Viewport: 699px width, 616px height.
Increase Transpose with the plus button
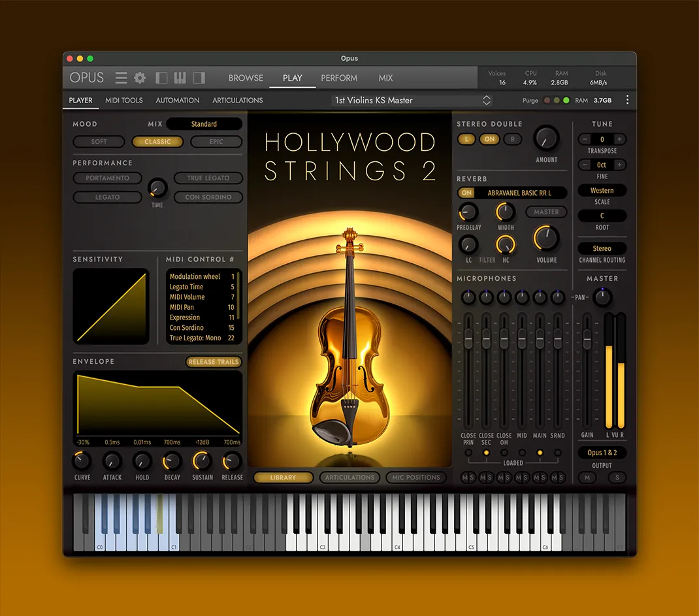click(619, 139)
